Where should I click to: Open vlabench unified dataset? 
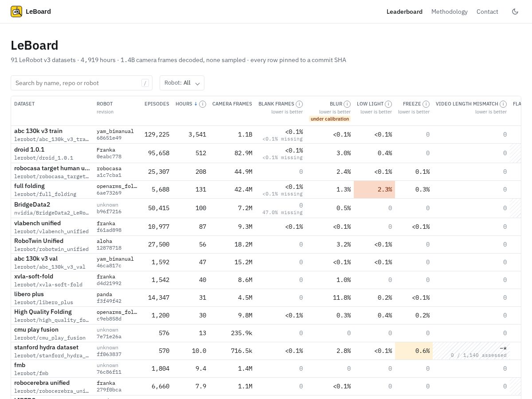[37, 223]
